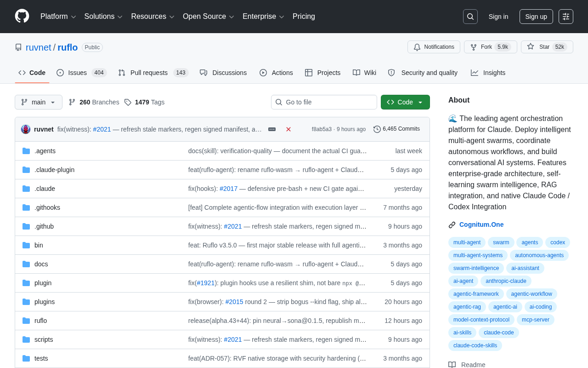Switch to the Issues tab
Image resolution: width=588 pixels, height=368 pixels.
coord(82,73)
